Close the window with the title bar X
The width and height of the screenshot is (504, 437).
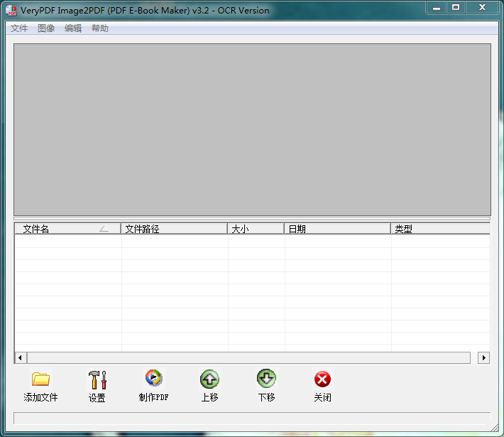[482, 8]
